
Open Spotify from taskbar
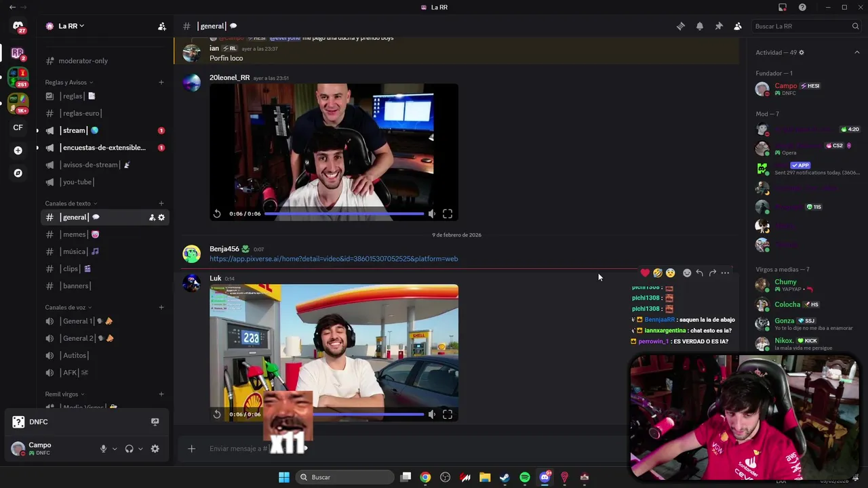point(525,477)
